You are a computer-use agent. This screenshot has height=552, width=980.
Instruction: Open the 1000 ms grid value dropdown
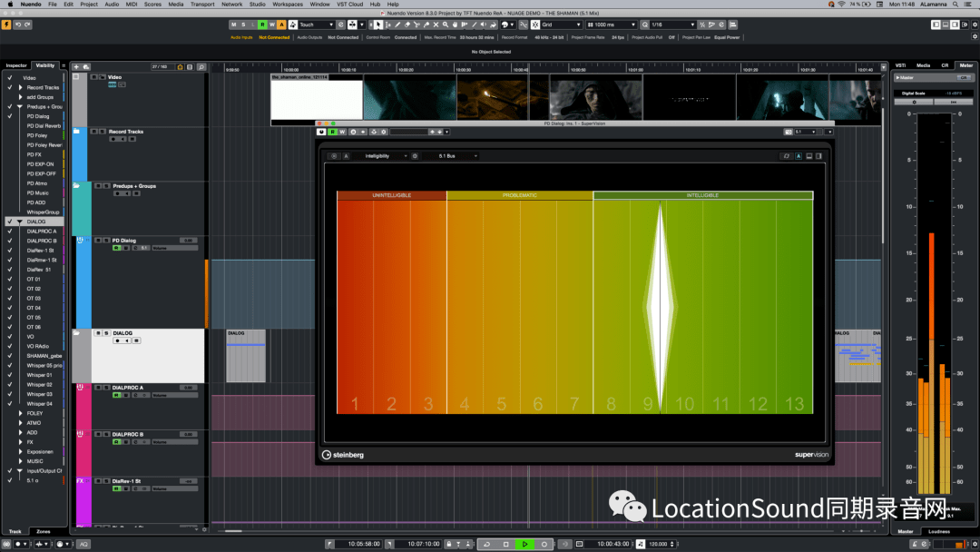point(611,25)
